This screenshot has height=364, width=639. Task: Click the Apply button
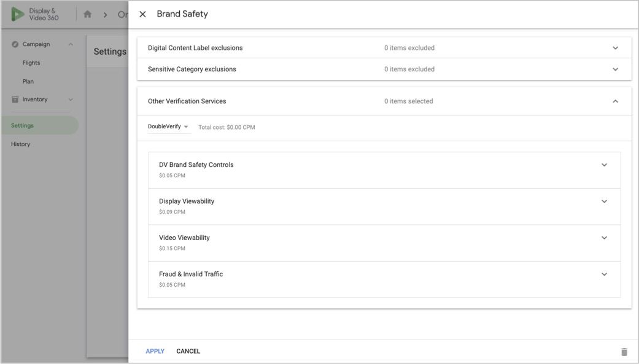155,351
